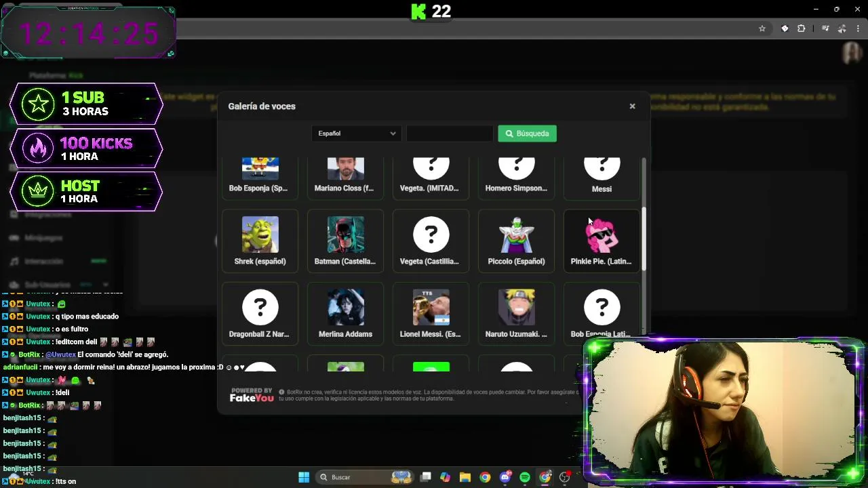Click the voice gallery scrollbar
Viewport: 868px width, 488px height.
644,239
